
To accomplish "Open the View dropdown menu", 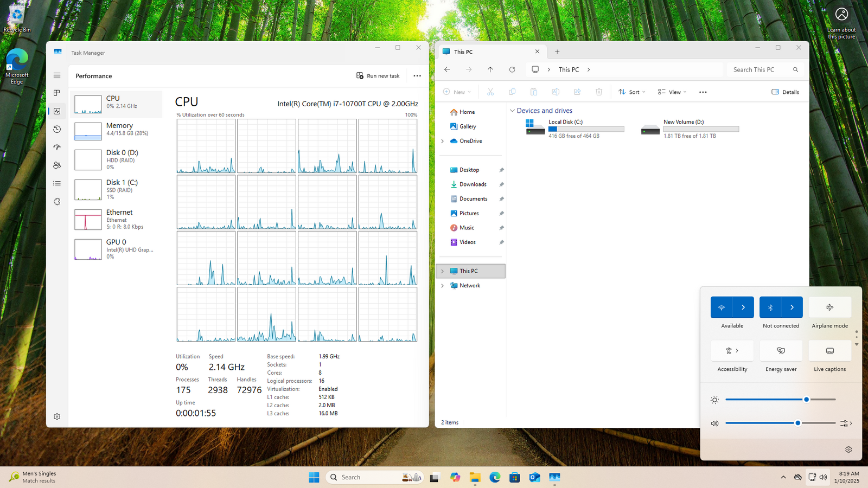I will click(672, 92).
